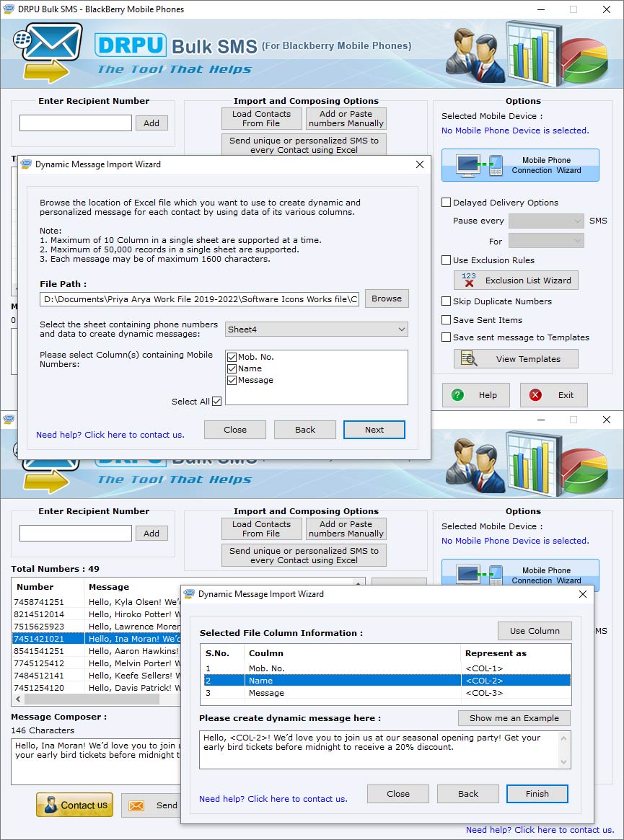Enable Delayed Delivery Options

pos(446,202)
